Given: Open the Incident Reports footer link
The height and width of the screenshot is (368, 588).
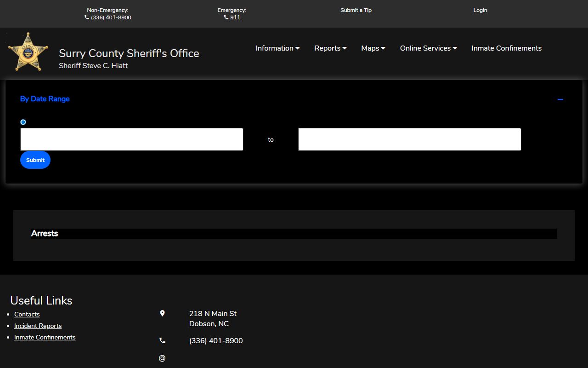Looking at the screenshot, I should [38, 326].
